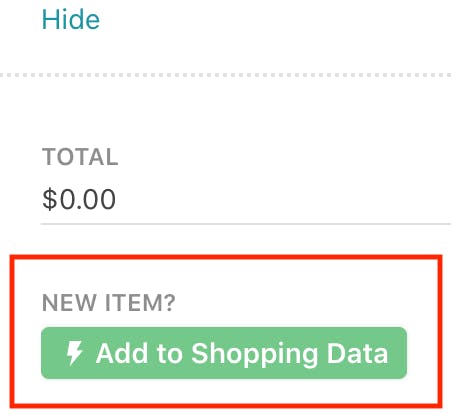Viewport: 451px width, 414px height.
Task: Click the white flash icon beside Add
Action: point(74,353)
